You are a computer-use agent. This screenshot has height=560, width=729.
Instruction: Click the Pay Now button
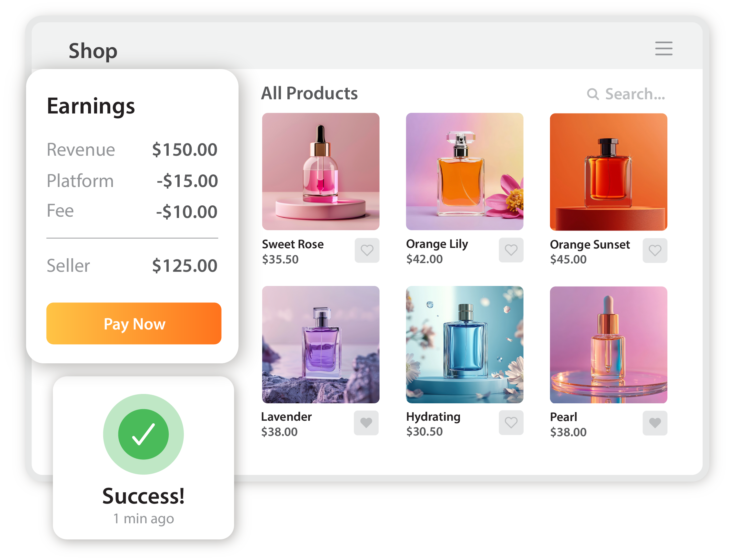coord(134,323)
